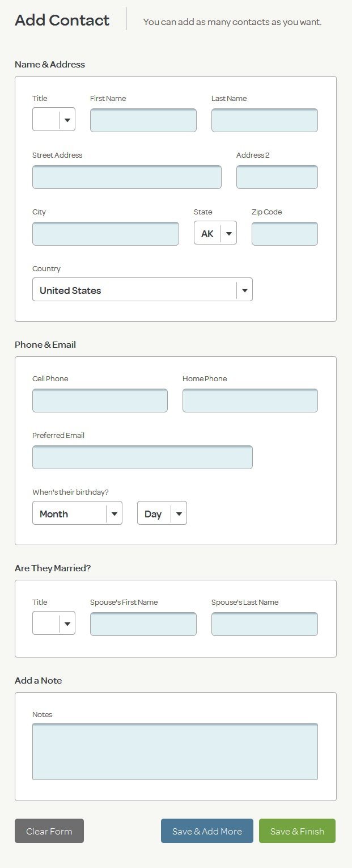Click into the City field
This screenshot has width=352, height=868.
(105, 234)
